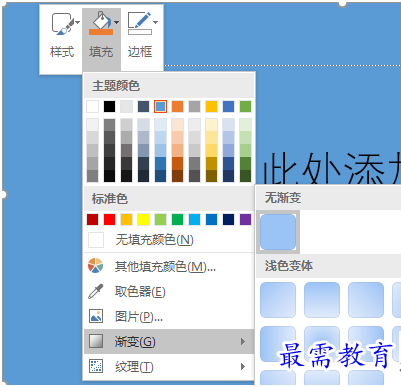Expand the 渐变(G) submenu arrow
This screenshot has height=387, width=401.
(243, 341)
